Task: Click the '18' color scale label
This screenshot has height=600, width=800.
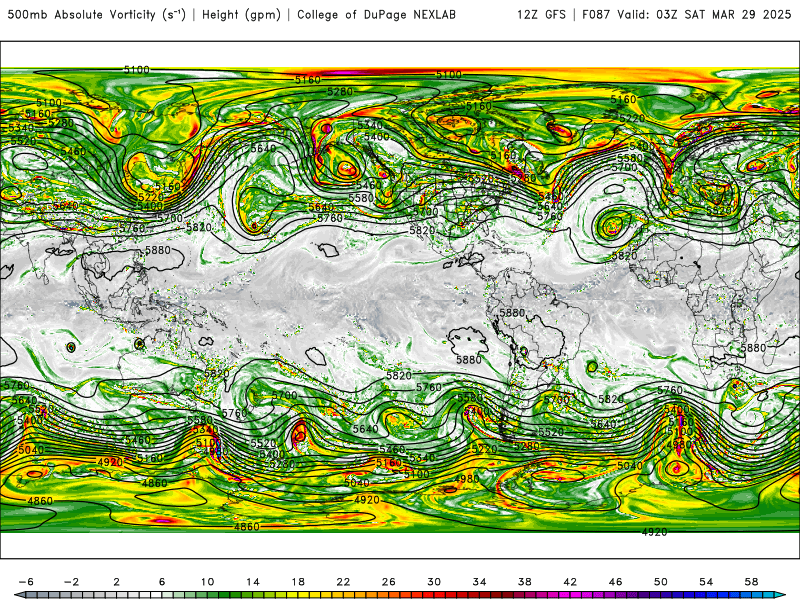Action: coord(298,582)
